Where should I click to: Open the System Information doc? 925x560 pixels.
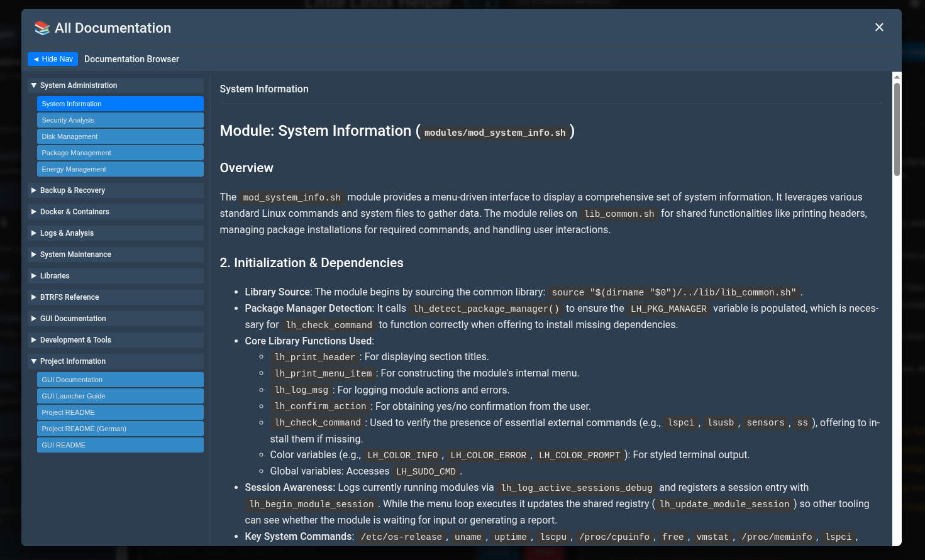120,104
